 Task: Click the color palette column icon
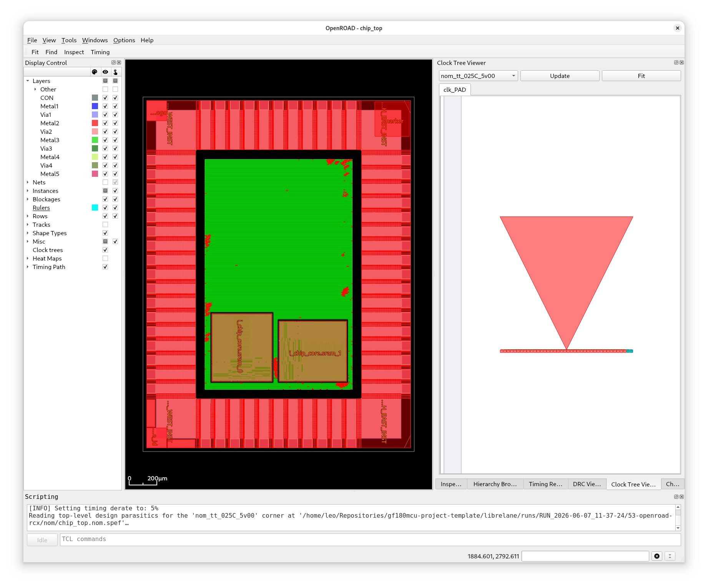point(95,72)
